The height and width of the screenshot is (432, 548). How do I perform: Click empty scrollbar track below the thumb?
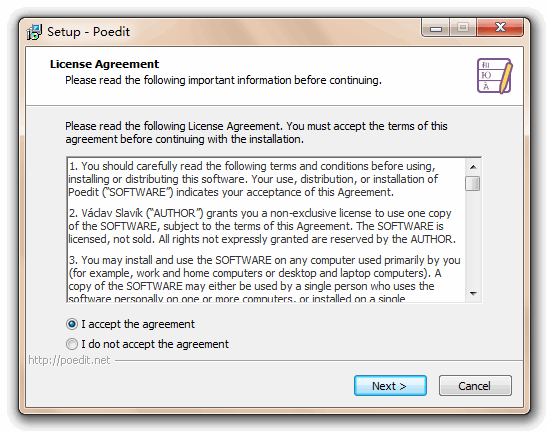(473, 239)
